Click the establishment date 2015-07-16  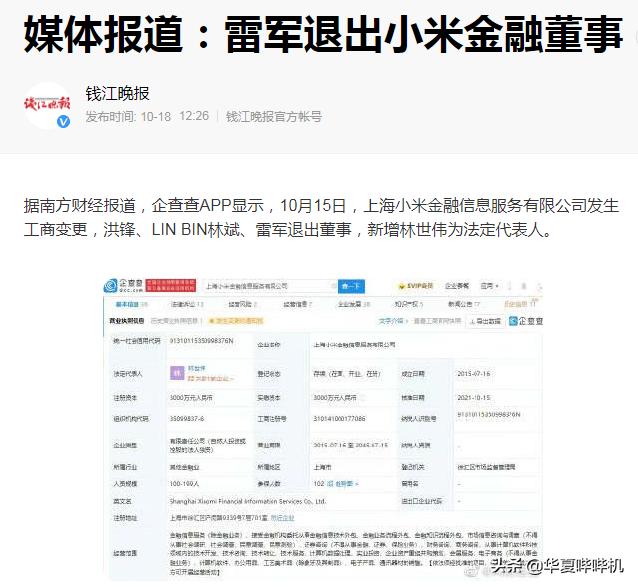pos(474,374)
